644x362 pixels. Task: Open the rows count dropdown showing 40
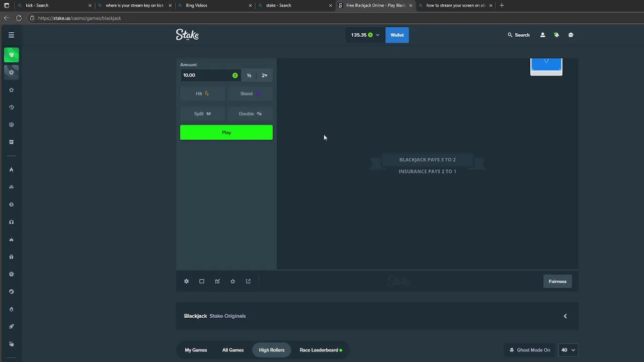(x=567, y=350)
